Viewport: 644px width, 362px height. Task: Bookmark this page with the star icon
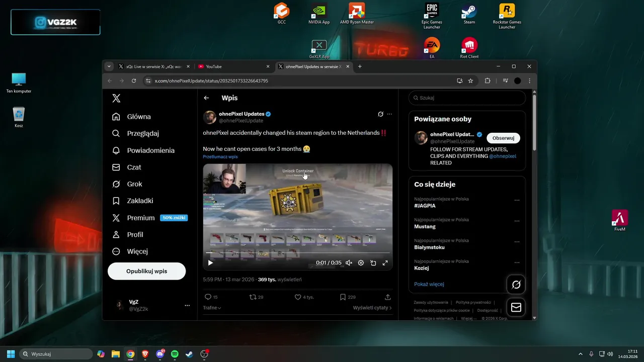click(x=470, y=80)
